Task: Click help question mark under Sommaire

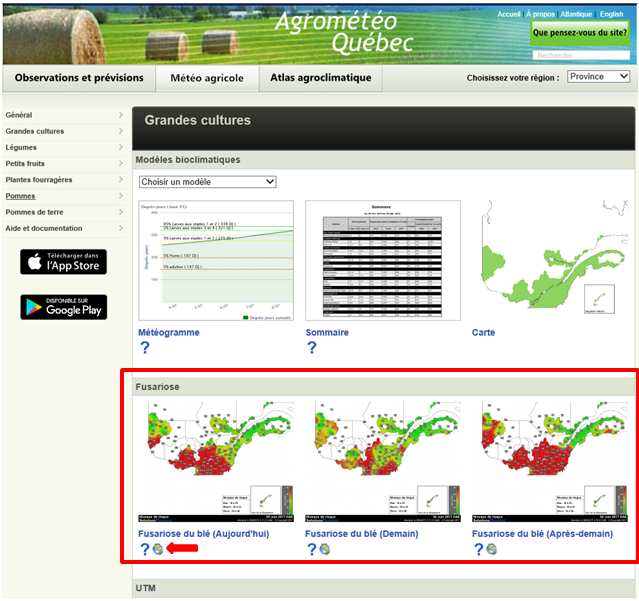Action: coord(312,348)
